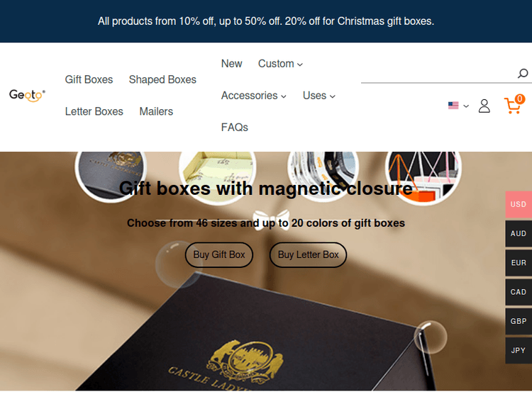Switch currency to EUR
Image resolution: width=532 pixels, height=399 pixels.
(519, 263)
